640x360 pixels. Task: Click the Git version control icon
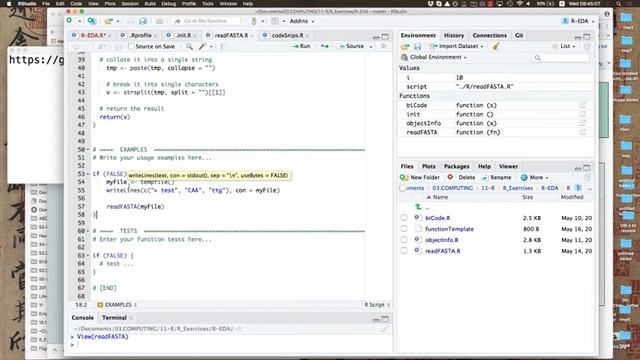pyautogui.click(x=254, y=21)
